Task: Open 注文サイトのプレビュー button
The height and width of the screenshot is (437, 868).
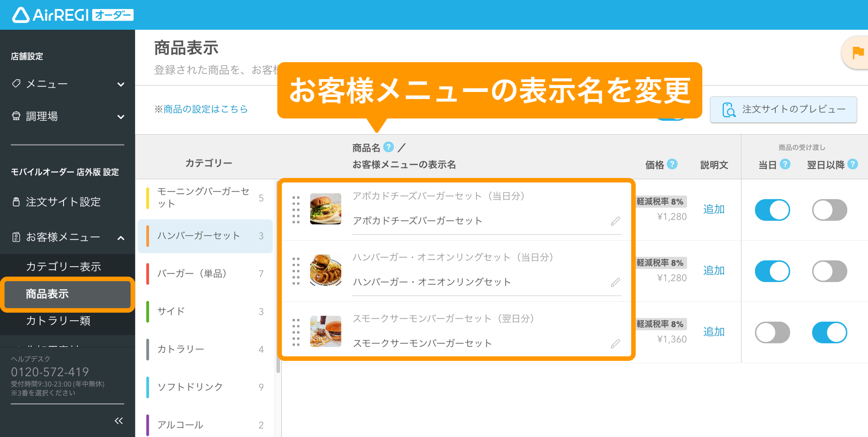Action: coord(783,109)
